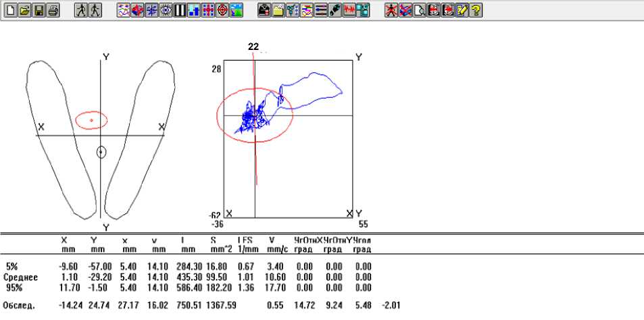Click the cyan blocks layout icon
This screenshot has width=644, height=320.
pos(364,10)
